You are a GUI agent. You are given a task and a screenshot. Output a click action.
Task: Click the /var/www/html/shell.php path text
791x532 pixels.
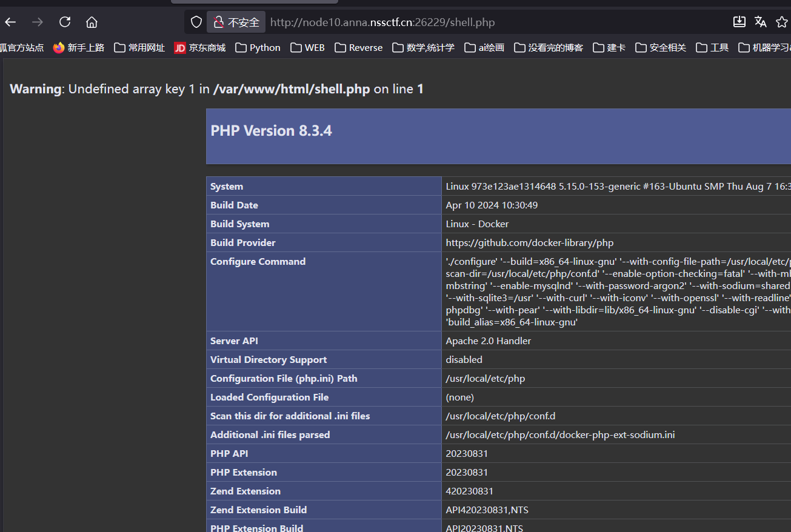point(292,89)
